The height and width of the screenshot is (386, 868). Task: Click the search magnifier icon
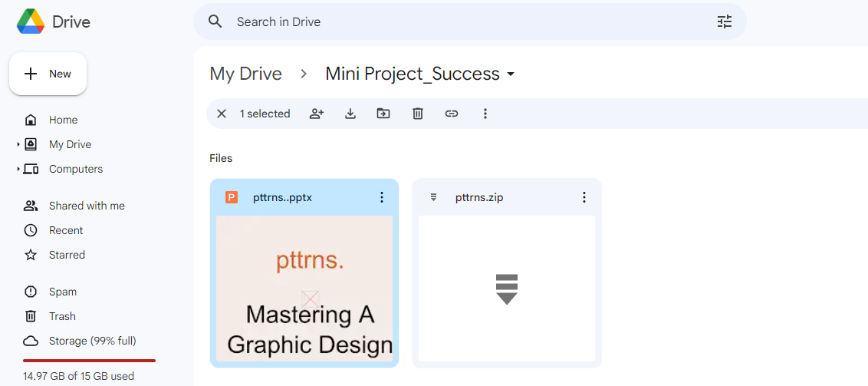point(215,21)
